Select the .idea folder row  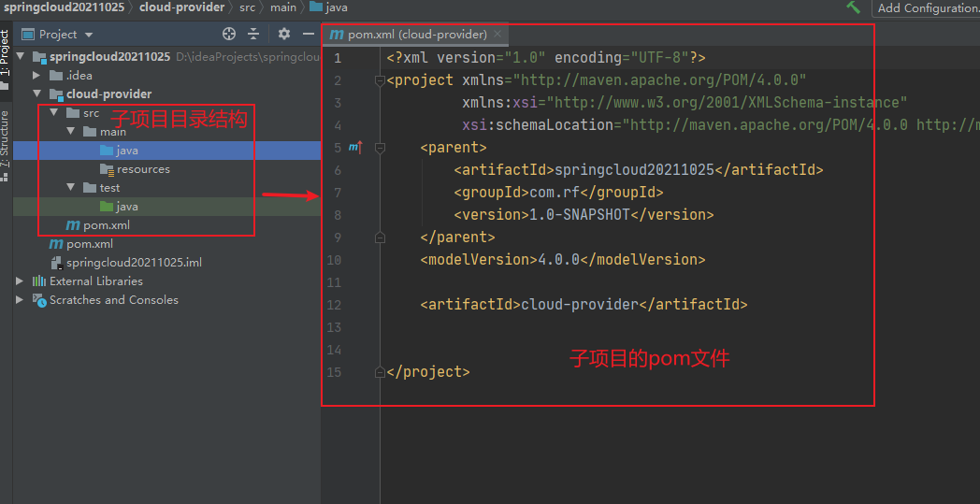(x=166, y=75)
